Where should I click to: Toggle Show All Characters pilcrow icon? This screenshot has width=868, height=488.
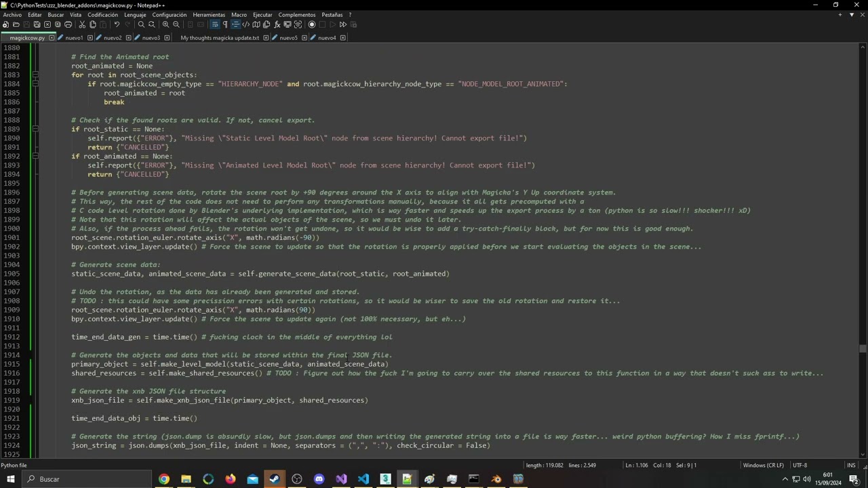tap(225, 24)
